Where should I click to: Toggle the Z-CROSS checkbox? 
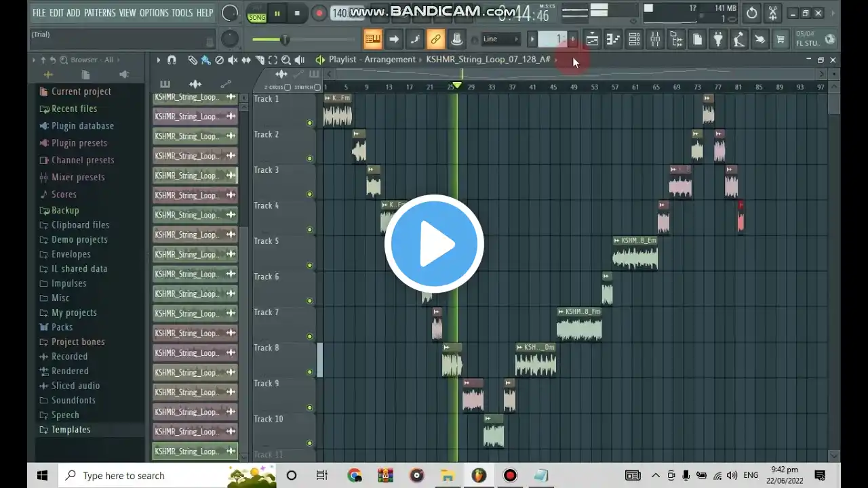coord(288,87)
